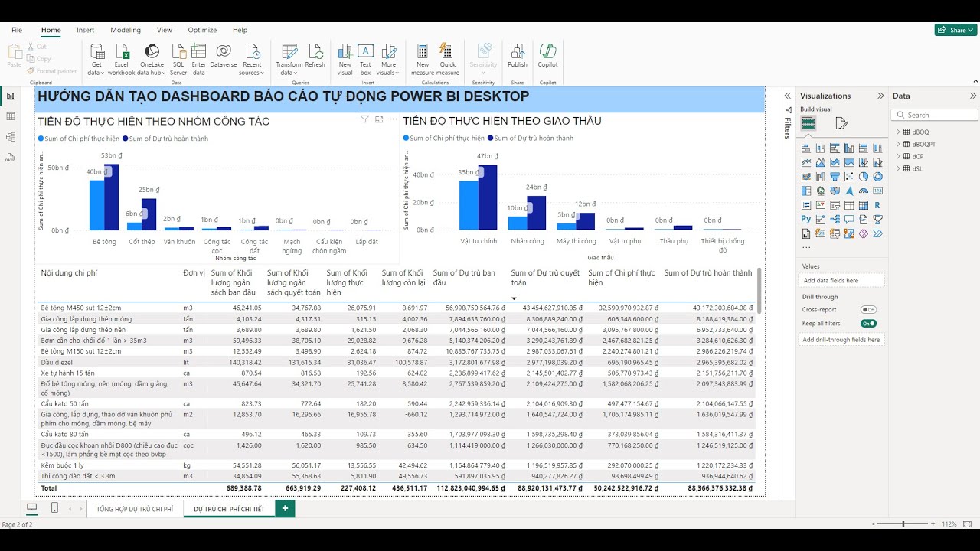Viewport: 980px width, 551px height.
Task: Open the View ribbon tab
Action: click(x=165, y=30)
